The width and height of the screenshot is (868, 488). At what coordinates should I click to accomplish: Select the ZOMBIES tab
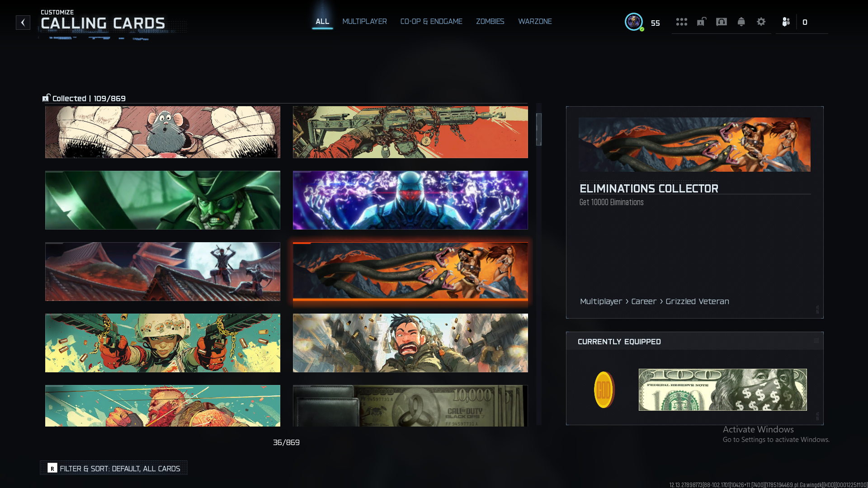coord(490,21)
